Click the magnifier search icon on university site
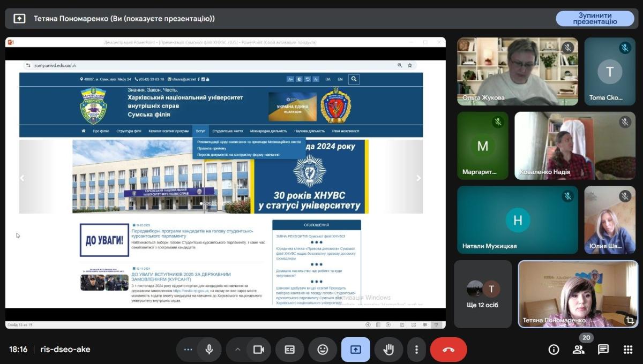 (x=354, y=79)
